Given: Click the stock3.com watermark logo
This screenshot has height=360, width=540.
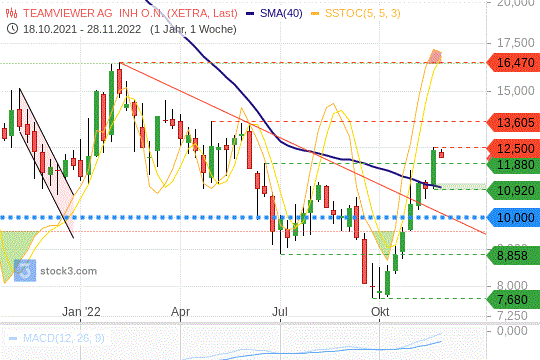Looking at the screenshot, I should click(25, 271).
